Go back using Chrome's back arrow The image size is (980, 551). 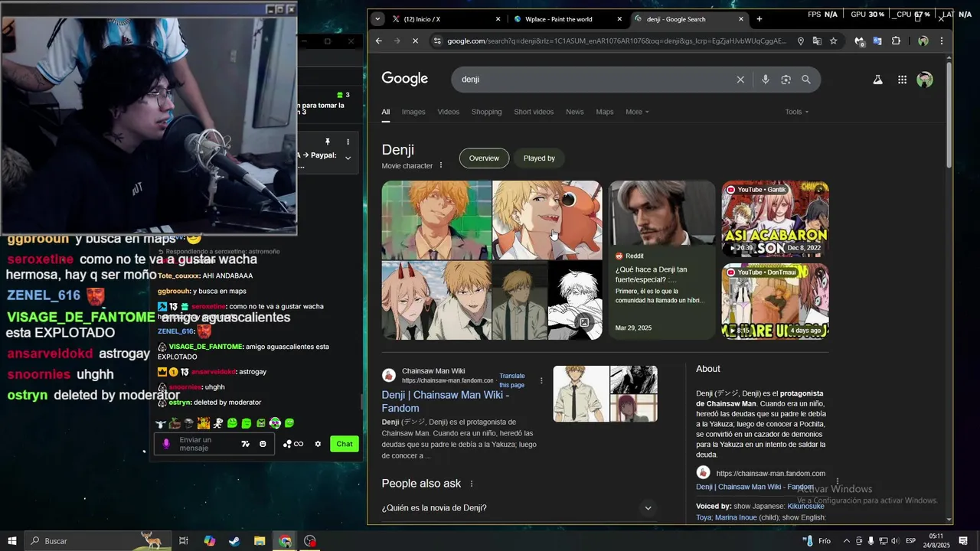point(378,41)
